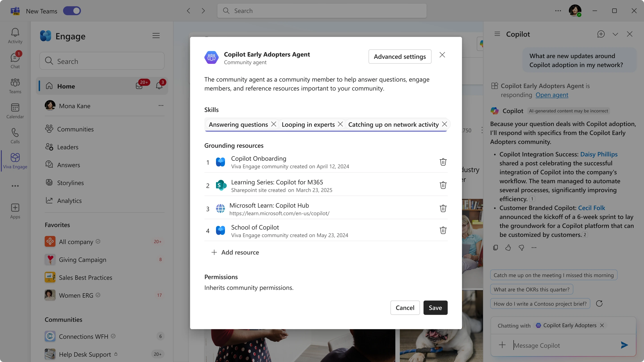
Task: Open citation 1 reference
Action: click(x=532, y=199)
